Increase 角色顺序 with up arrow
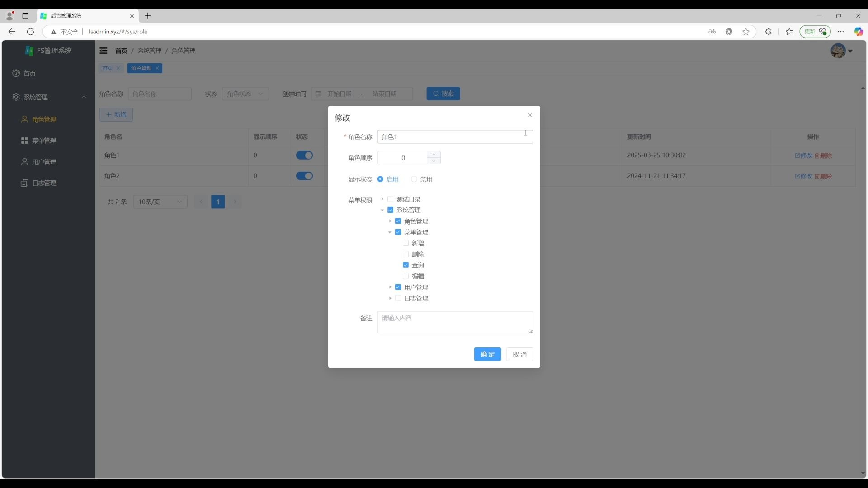 (x=434, y=155)
